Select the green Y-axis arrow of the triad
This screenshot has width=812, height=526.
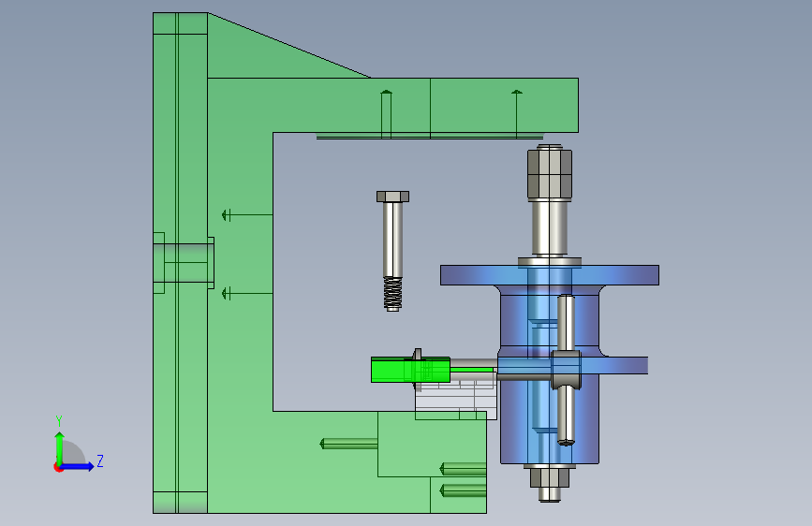[x=60, y=447]
